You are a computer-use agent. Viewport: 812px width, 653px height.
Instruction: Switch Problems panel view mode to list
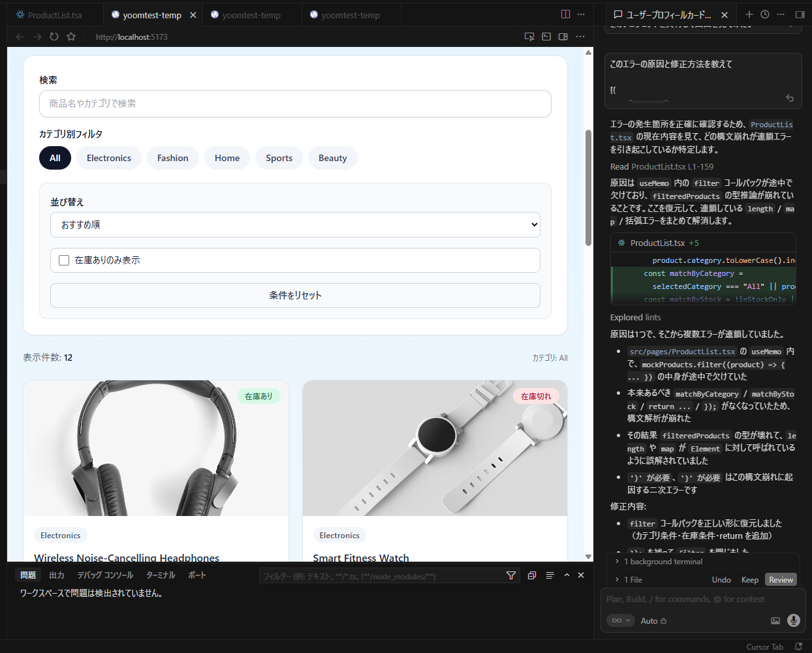pyautogui.click(x=550, y=575)
